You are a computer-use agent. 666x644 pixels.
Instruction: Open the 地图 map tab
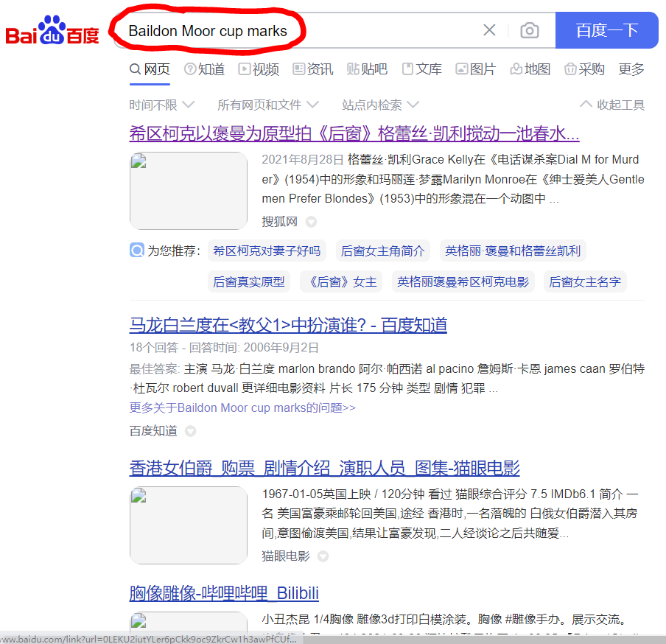click(x=530, y=69)
